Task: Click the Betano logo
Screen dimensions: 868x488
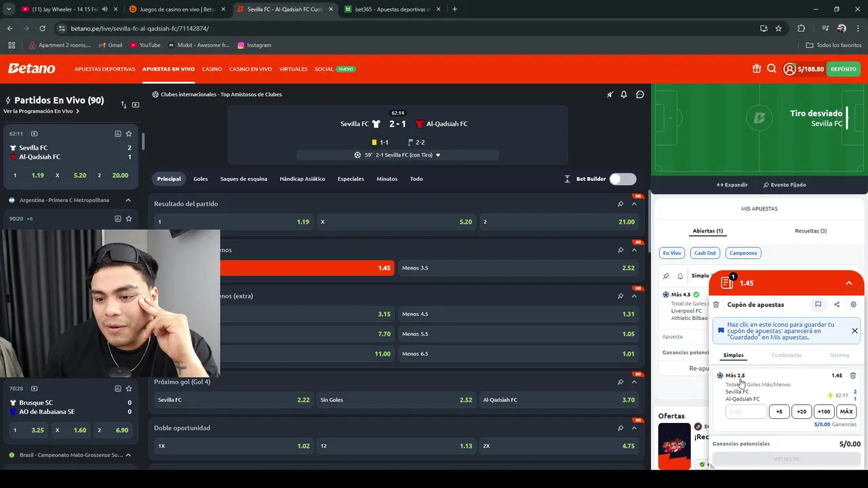Action: coord(31,68)
